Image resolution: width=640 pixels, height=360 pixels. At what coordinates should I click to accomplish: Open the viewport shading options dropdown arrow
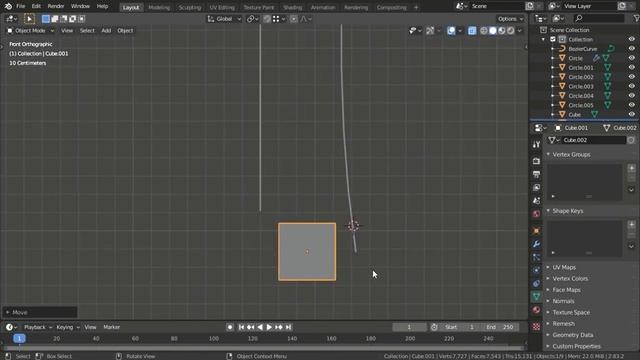[520, 31]
